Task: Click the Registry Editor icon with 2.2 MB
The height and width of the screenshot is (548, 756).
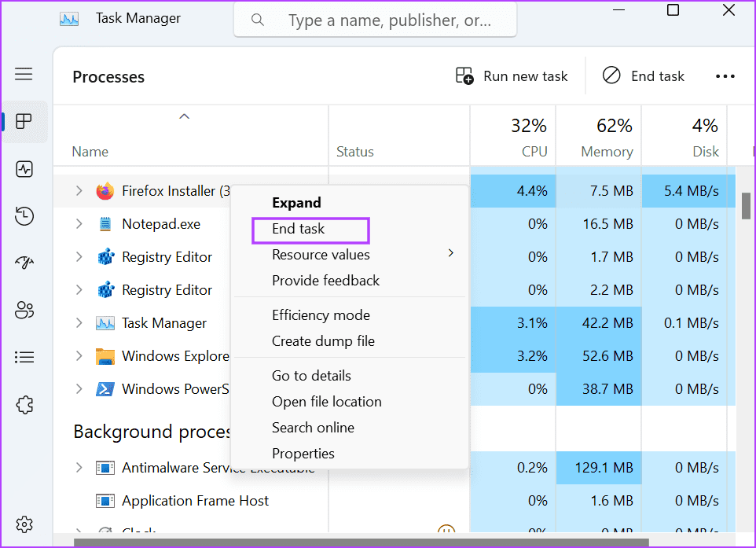Action: [106, 290]
